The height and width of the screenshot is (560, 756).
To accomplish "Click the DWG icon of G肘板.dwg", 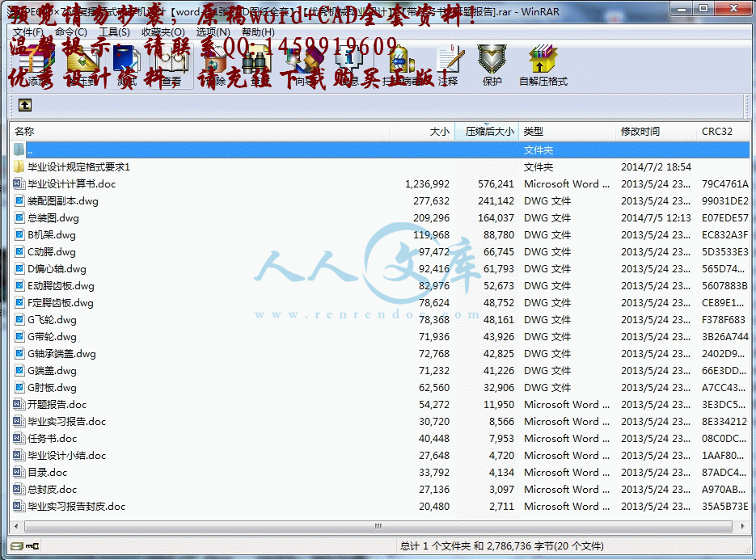I will (x=19, y=387).
